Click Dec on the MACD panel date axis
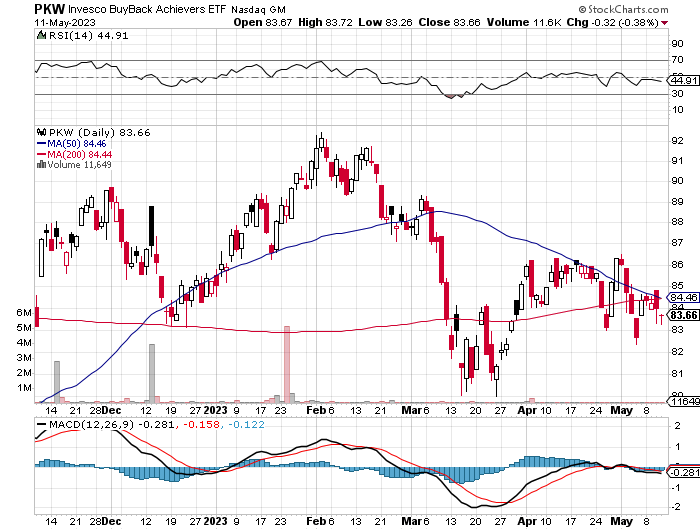The image size is (700, 530). pos(111,521)
